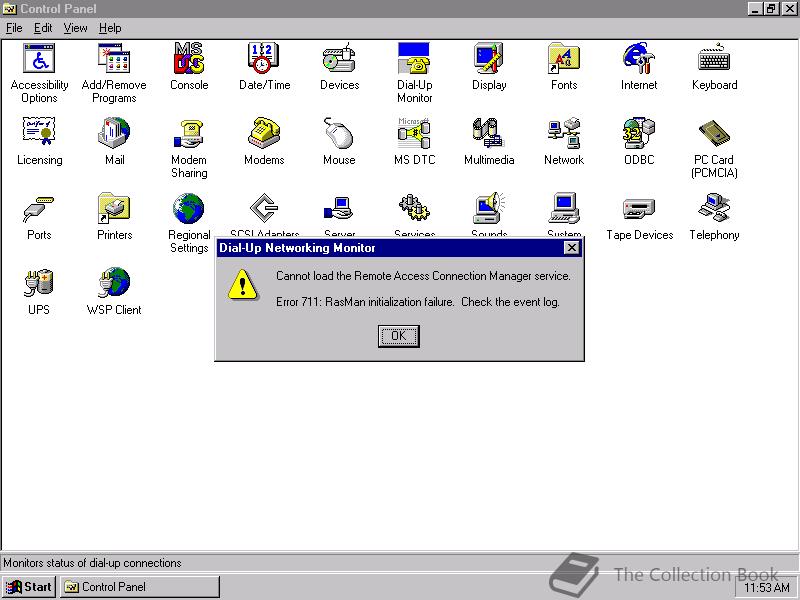Select the SCSI Adapters icon
This screenshot has height=600, width=800.
point(264,208)
